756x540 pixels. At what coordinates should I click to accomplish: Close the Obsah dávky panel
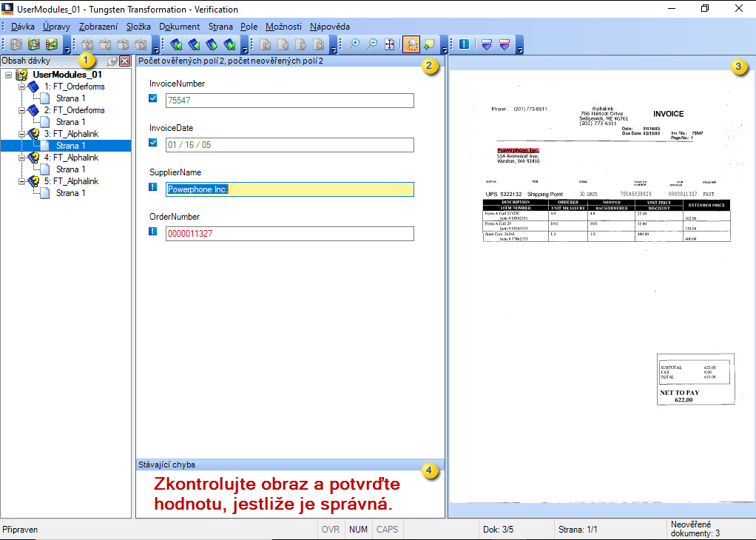point(124,61)
